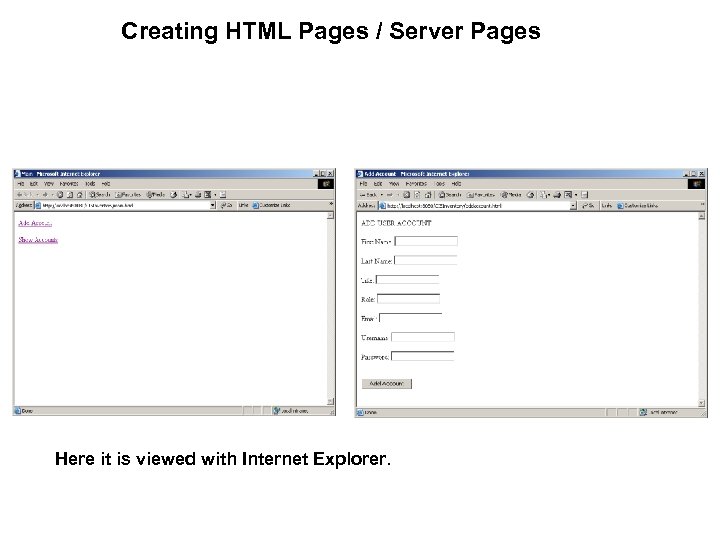The height and width of the screenshot is (540, 720).
Task: Click Forward arrow in Main window toolbar
Action: coord(45,195)
